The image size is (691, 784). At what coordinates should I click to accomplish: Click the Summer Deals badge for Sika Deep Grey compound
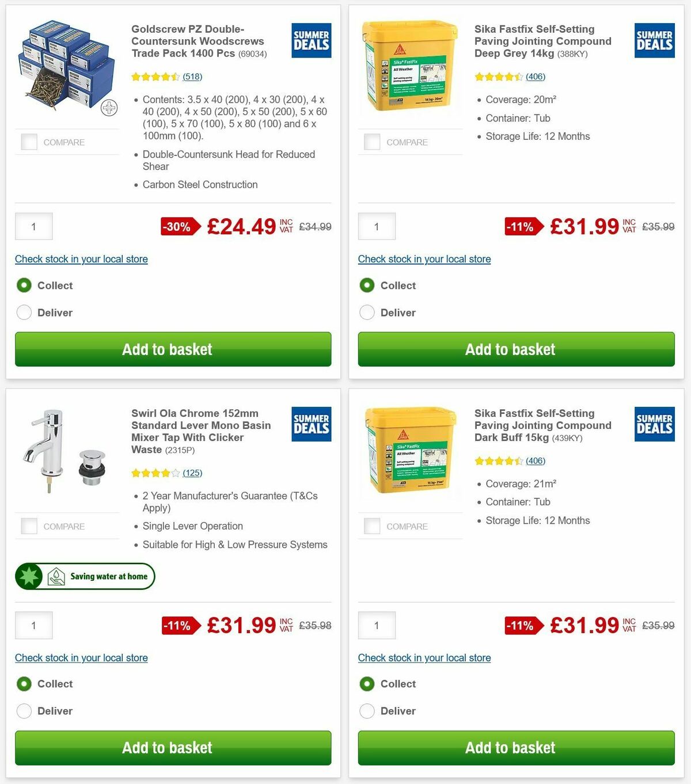tap(654, 40)
